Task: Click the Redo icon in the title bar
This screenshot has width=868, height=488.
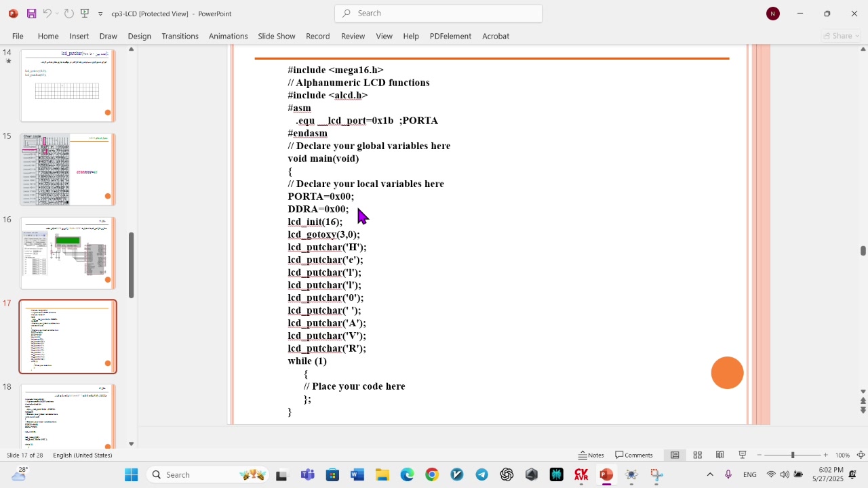Action: tap(68, 14)
